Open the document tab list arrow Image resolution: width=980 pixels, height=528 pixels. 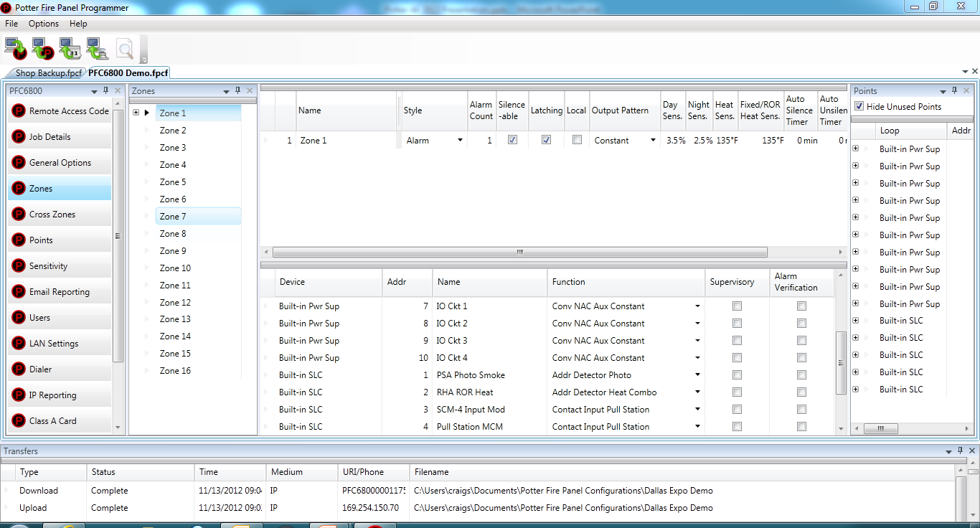(965, 72)
